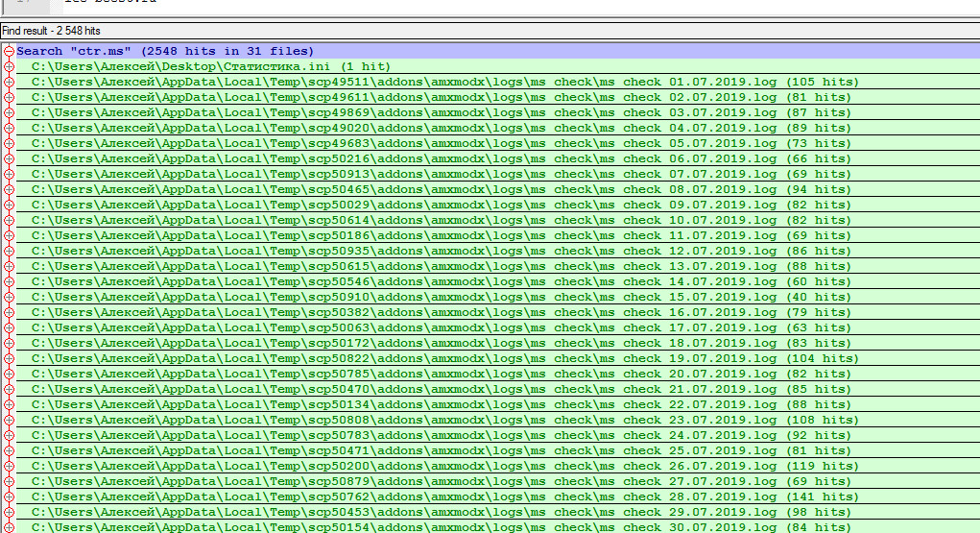Select row with 15.07.2019.log (40 hits)
Image resolution: width=980 pixels, height=533 pixels.
(x=497, y=297)
